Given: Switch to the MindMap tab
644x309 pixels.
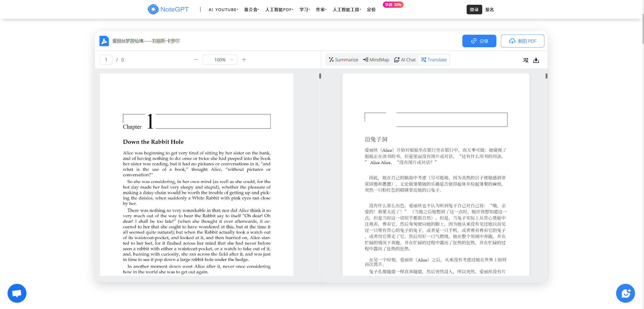Looking at the screenshot, I should point(376,60).
